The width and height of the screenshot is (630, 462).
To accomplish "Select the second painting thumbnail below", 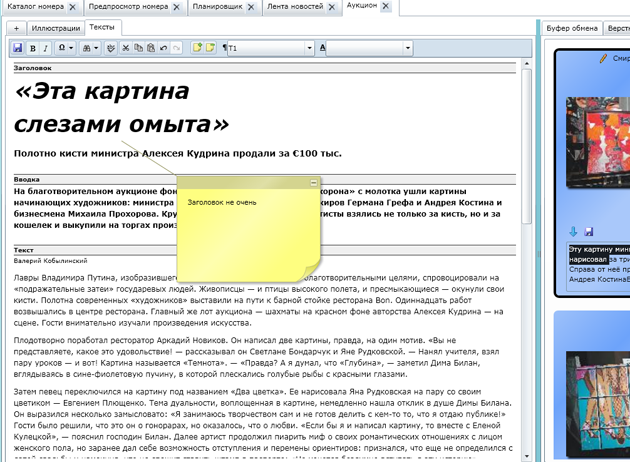I will [598, 405].
